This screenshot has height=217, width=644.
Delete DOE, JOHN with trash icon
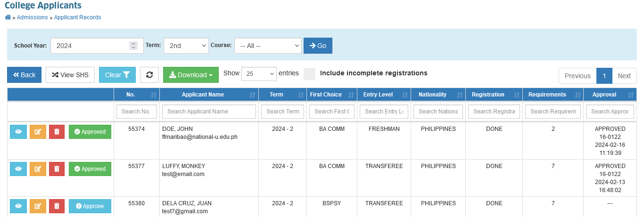[57, 132]
